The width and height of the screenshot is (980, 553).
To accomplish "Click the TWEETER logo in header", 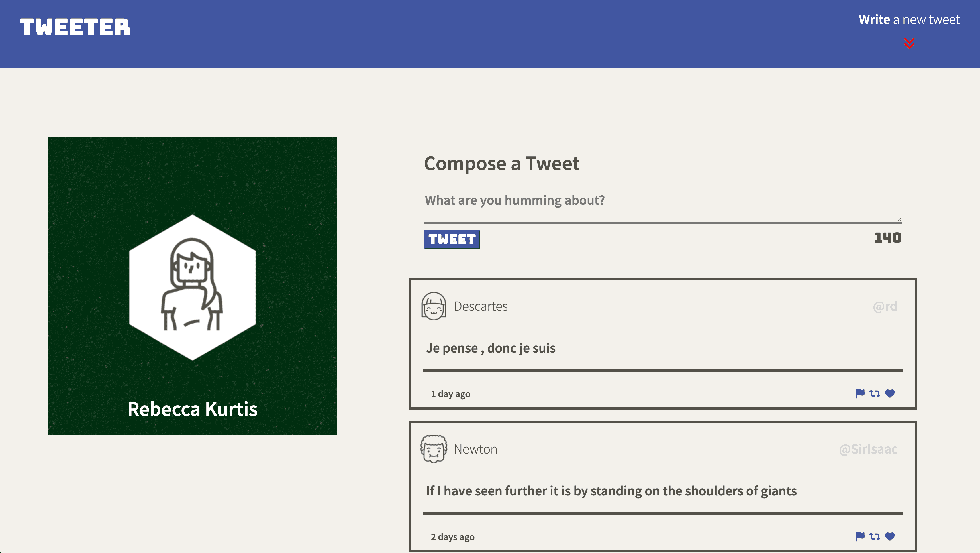I will pos(75,27).
